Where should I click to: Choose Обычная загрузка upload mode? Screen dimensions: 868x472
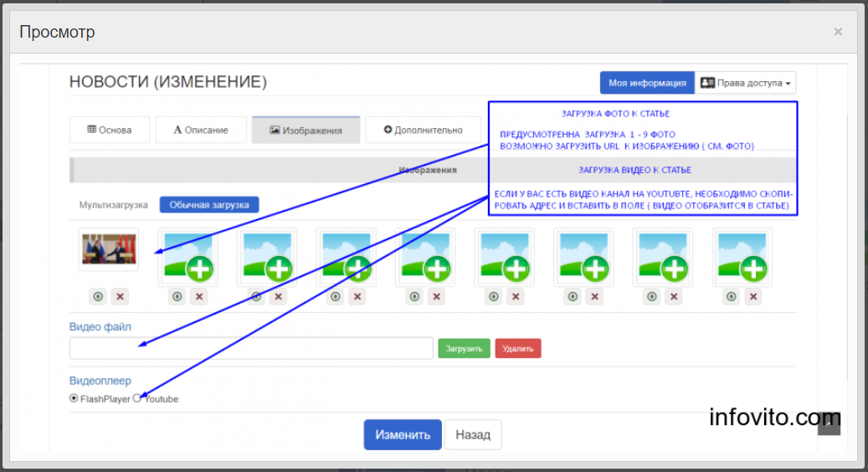click(x=209, y=205)
